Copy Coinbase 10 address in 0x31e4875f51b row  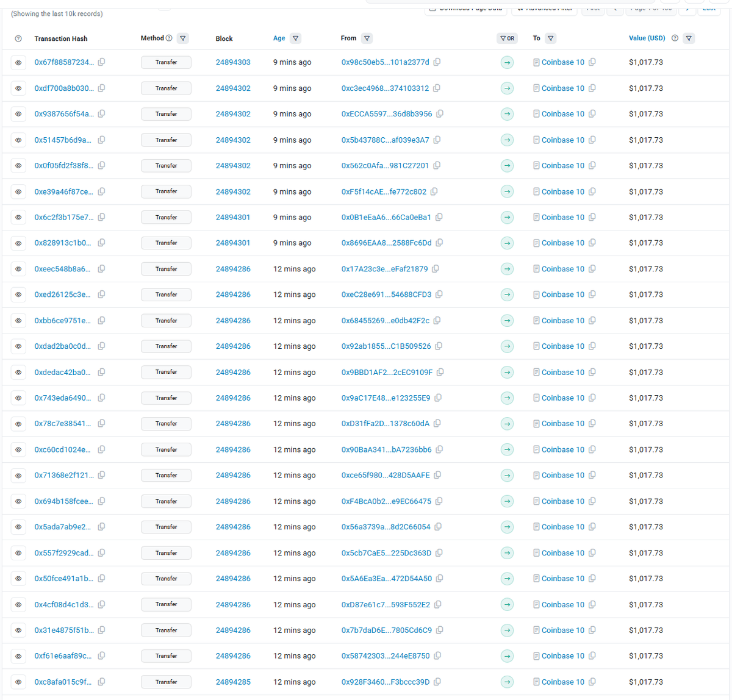click(592, 630)
